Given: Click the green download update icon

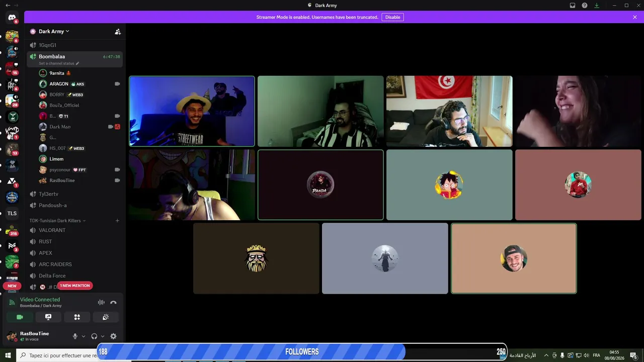Looking at the screenshot, I should pyautogui.click(x=597, y=6).
